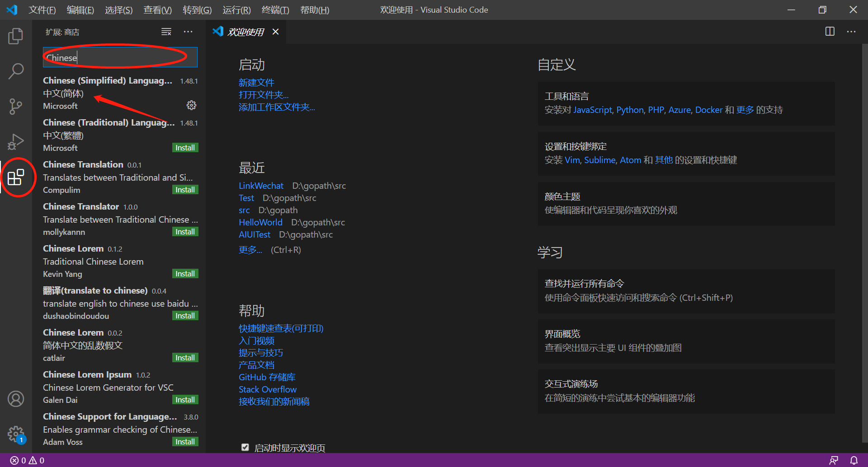Open recent LinkWechat project
This screenshot has width=868, height=467.
point(261,186)
